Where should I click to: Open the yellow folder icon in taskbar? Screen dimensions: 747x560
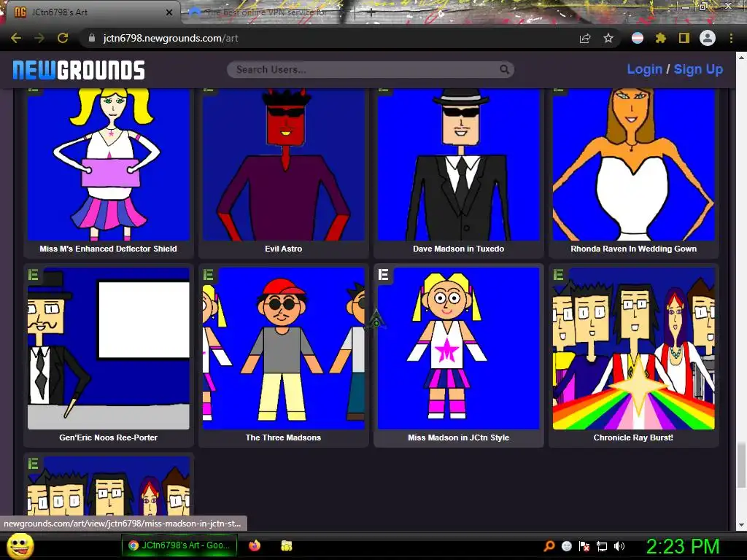pyautogui.click(x=286, y=545)
